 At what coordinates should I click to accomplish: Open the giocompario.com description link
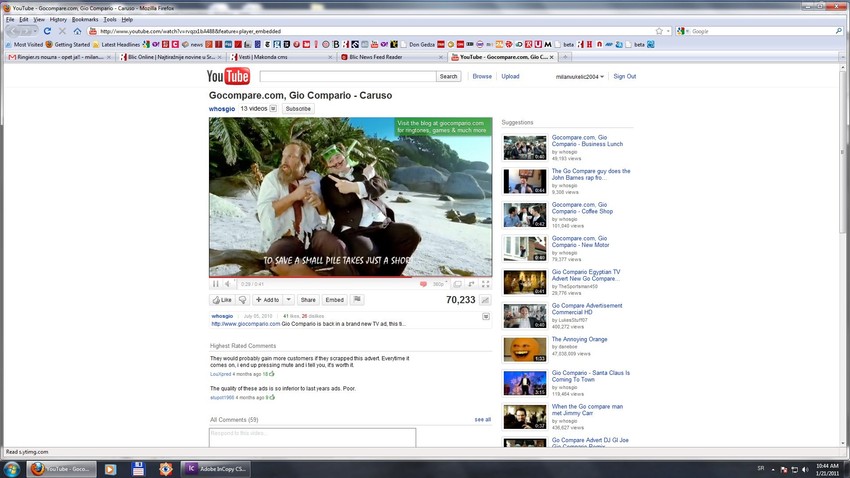click(x=245, y=324)
